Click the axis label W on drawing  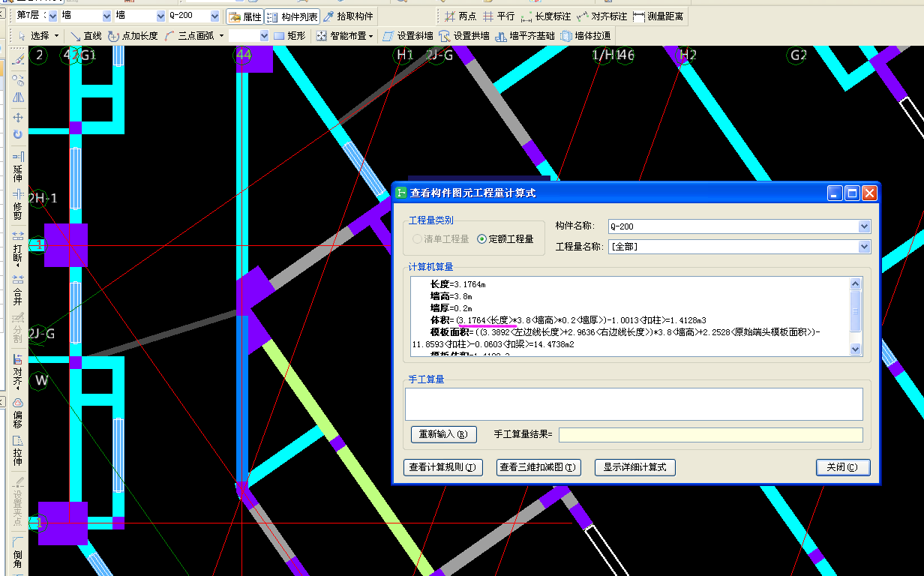[x=40, y=380]
